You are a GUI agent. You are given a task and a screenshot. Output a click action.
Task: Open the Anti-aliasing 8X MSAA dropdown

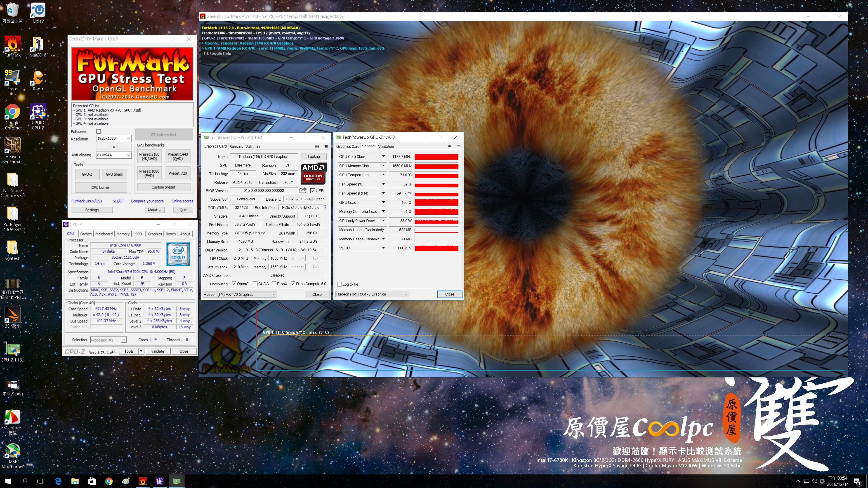pos(113,155)
